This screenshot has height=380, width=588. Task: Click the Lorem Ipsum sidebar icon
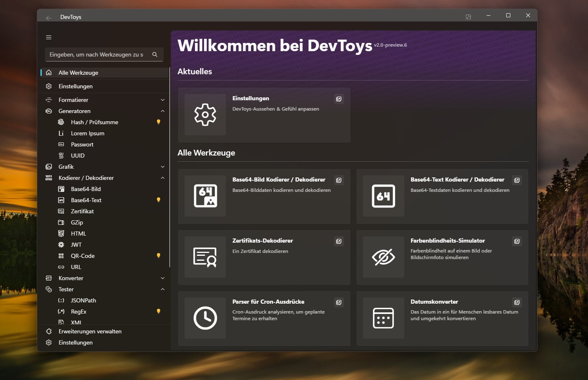click(x=61, y=133)
